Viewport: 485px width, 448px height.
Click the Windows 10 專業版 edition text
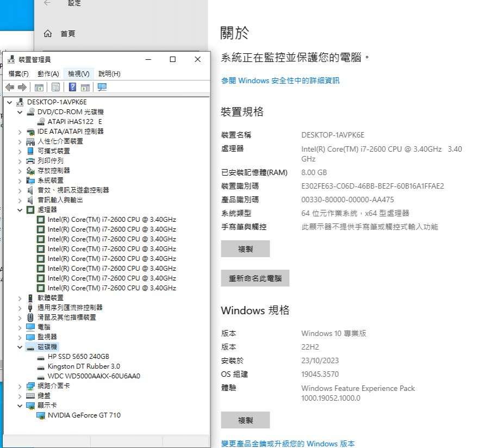(334, 333)
